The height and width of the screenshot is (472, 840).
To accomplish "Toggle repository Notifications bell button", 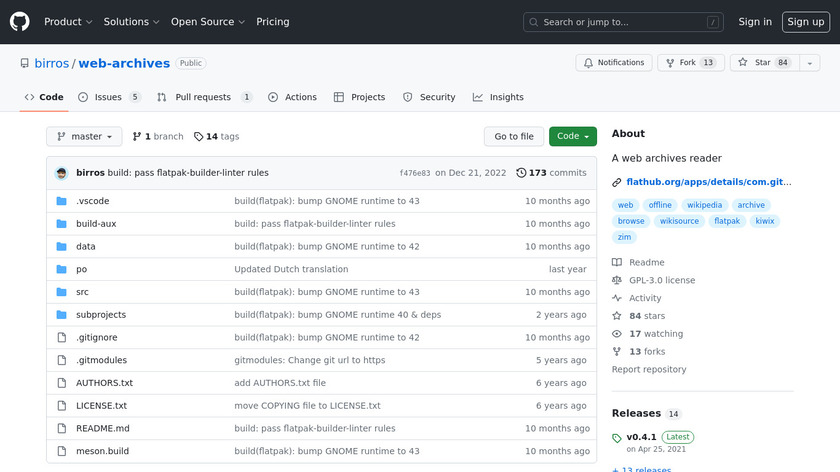I will (x=612, y=63).
